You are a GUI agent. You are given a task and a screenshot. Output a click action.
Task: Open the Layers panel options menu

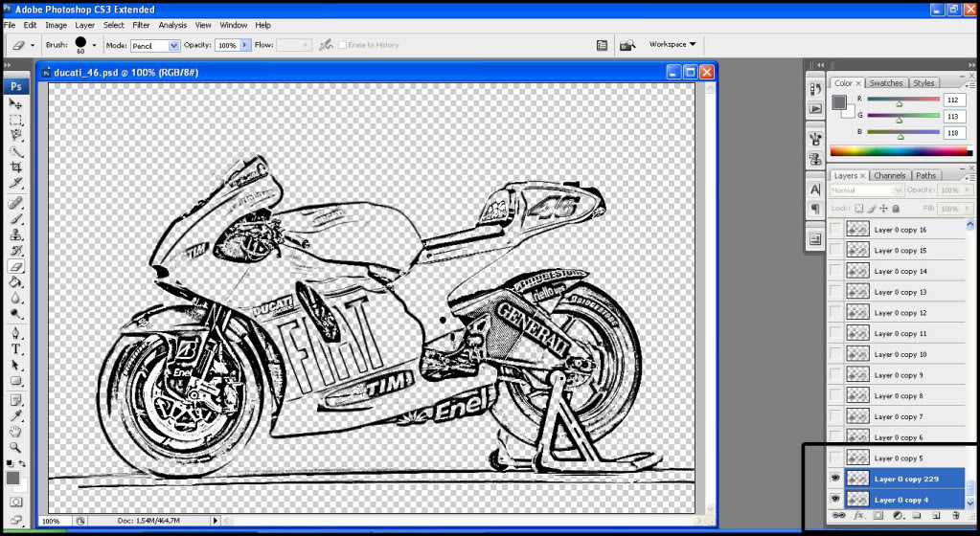[x=970, y=177]
